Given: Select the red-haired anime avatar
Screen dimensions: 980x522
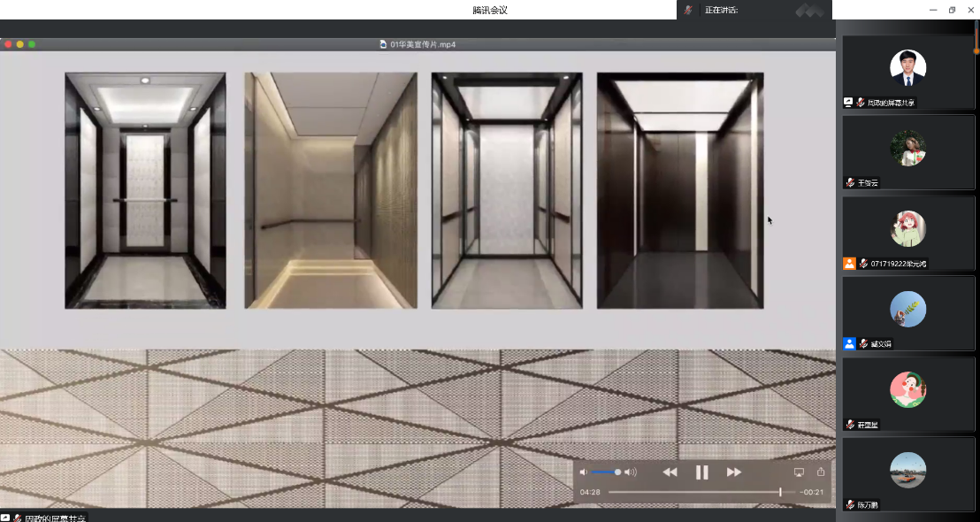Looking at the screenshot, I should (x=907, y=229).
